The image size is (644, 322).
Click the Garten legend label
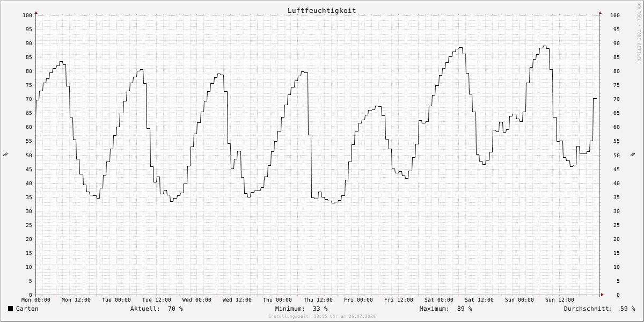[27, 309]
